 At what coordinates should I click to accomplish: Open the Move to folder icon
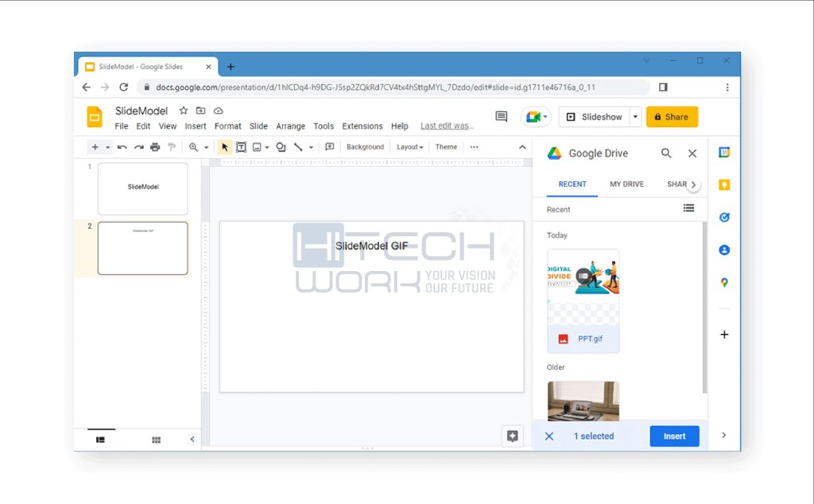[x=200, y=110]
